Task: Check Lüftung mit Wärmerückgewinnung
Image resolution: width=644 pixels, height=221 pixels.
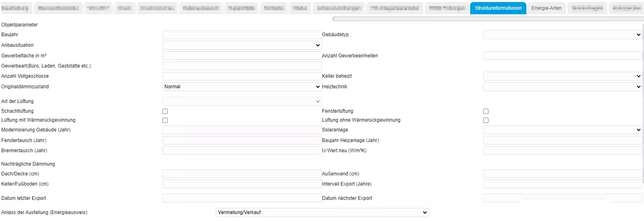Action: (x=165, y=120)
